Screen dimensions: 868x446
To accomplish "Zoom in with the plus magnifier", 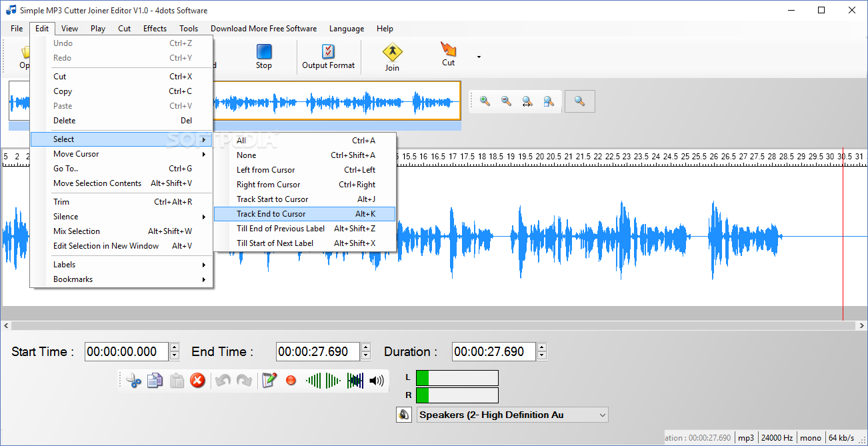I will tap(485, 101).
